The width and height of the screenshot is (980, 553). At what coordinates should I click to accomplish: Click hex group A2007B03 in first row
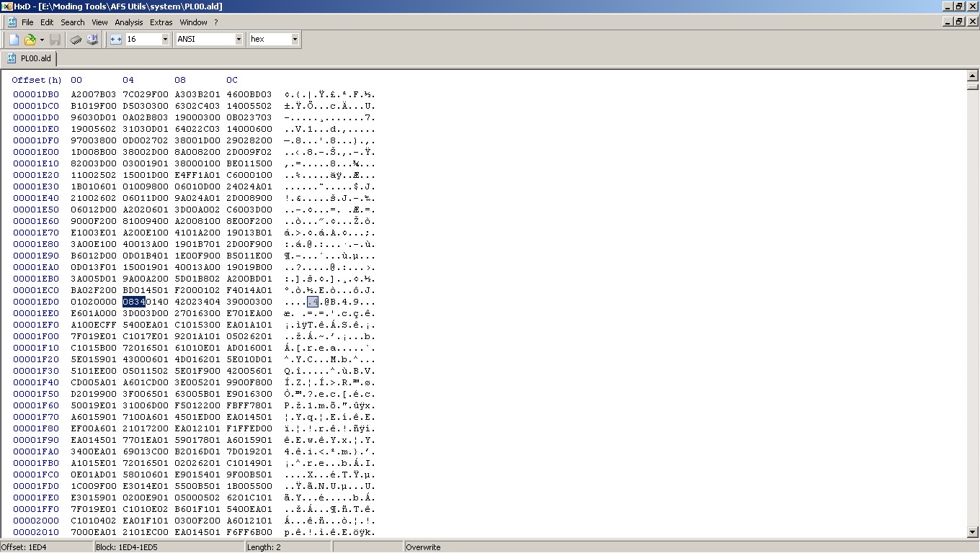click(x=94, y=94)
